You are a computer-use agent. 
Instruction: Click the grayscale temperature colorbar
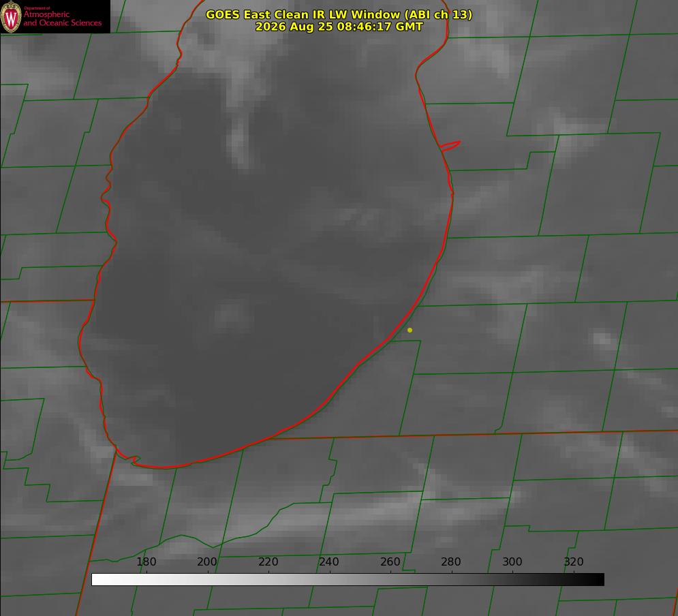point(348,579)
